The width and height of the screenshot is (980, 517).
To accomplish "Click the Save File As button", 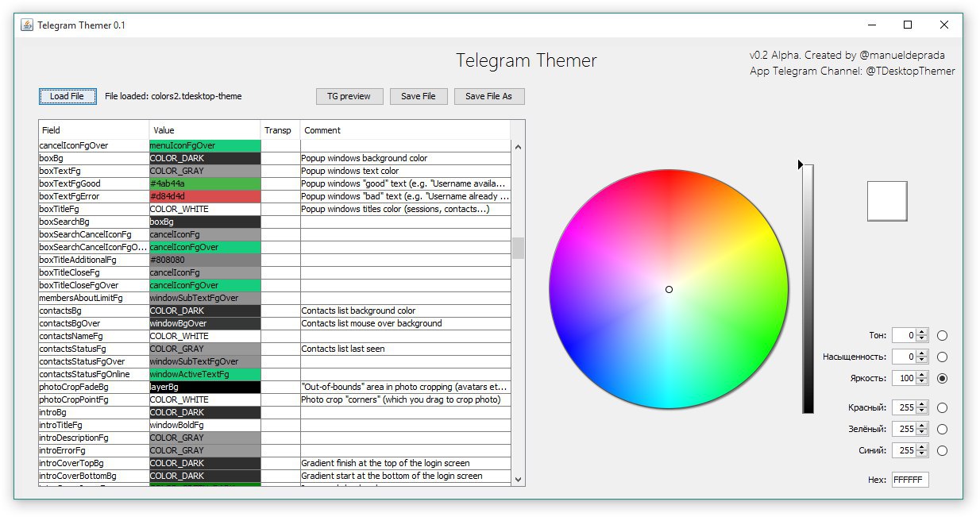I will (x=488, y=96).
